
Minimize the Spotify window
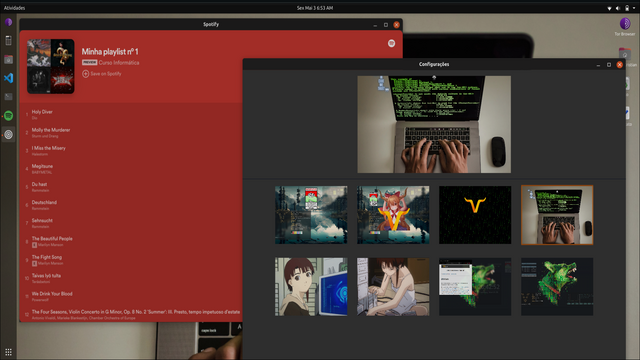[375, 25]
